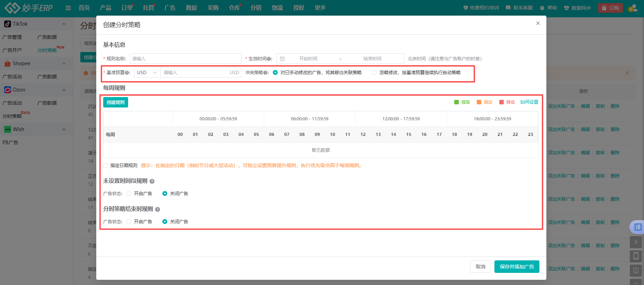Viewport: 644px width, 285px height.
Task: Select 开启广告 under 分时策略结束时规则
Action: 129,222
